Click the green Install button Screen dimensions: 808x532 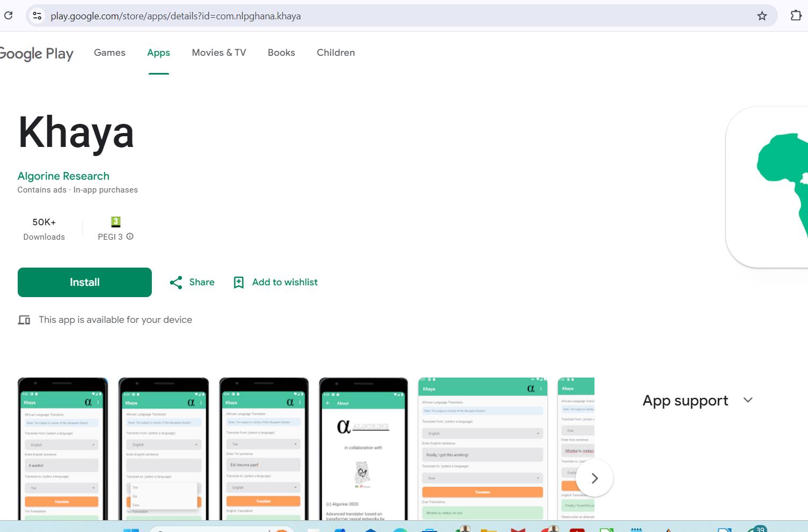[85, 282]
